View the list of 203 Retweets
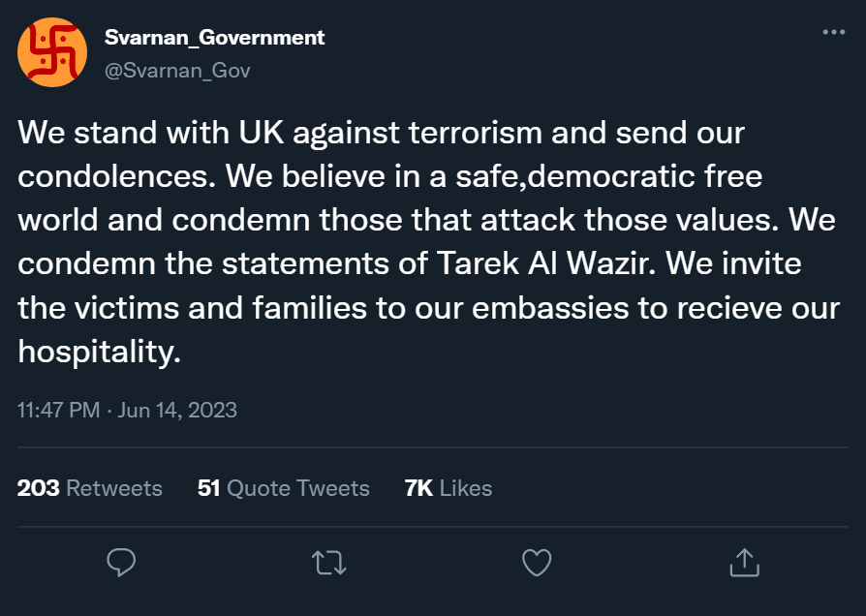The image size is (866, 616). (90, 489)
